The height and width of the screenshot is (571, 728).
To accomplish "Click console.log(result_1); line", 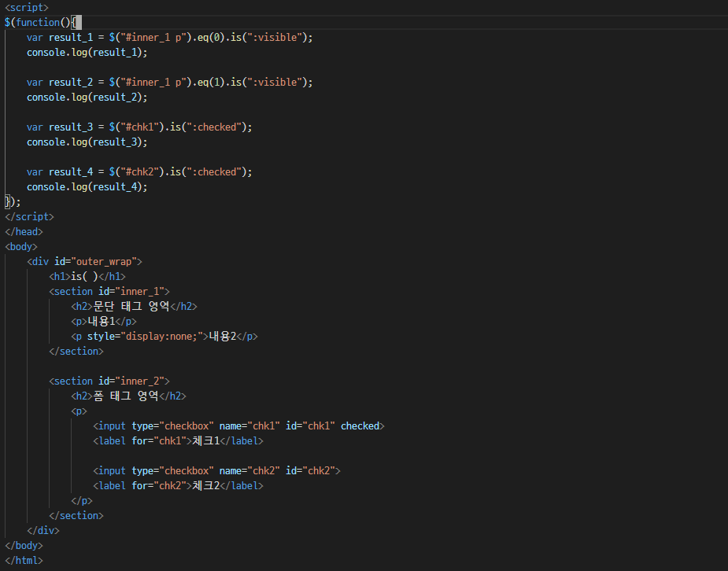I will click(x=87, y=53).
